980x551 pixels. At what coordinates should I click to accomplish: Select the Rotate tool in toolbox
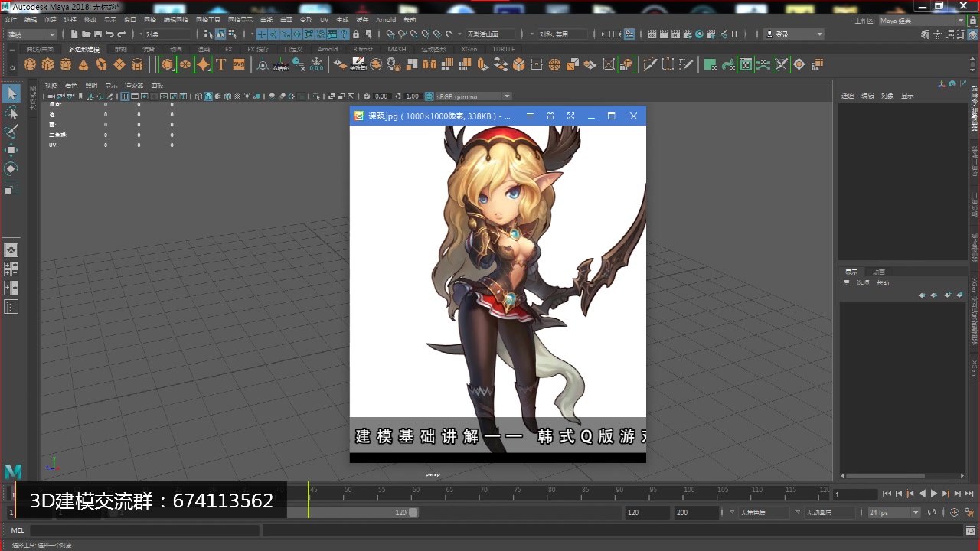(x=11, y=168)
